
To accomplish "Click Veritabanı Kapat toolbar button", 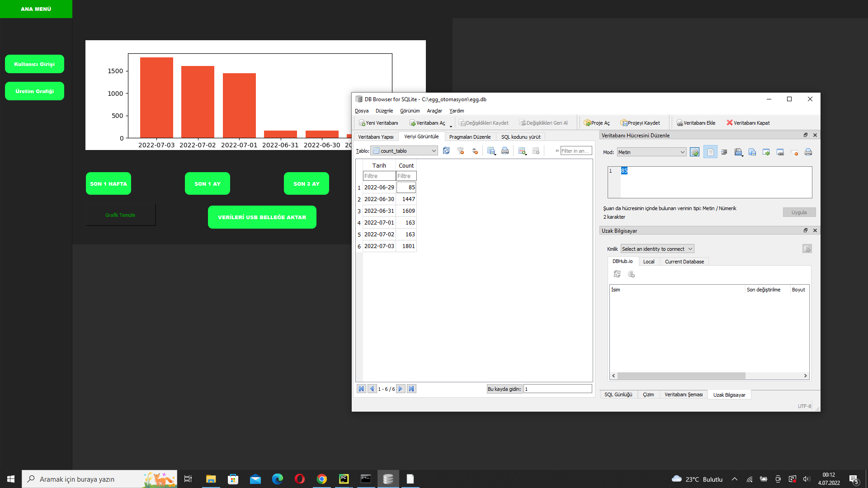I will (x=748, y=123).
